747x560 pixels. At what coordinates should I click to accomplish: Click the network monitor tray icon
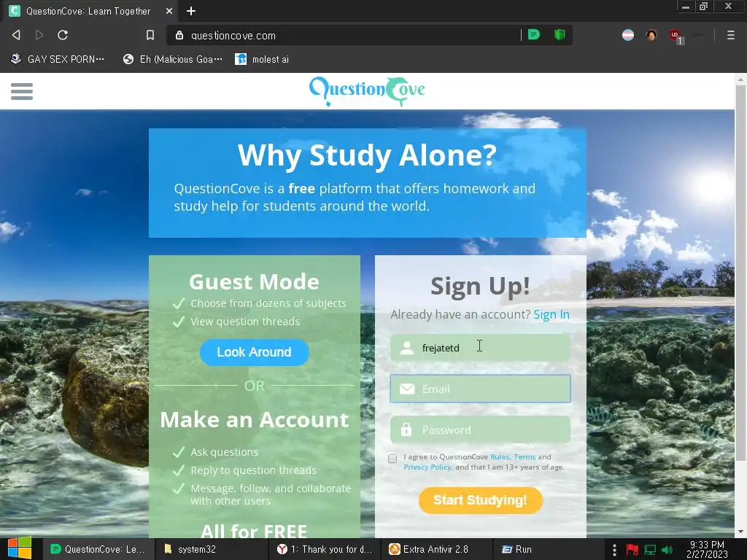point(650,550)
